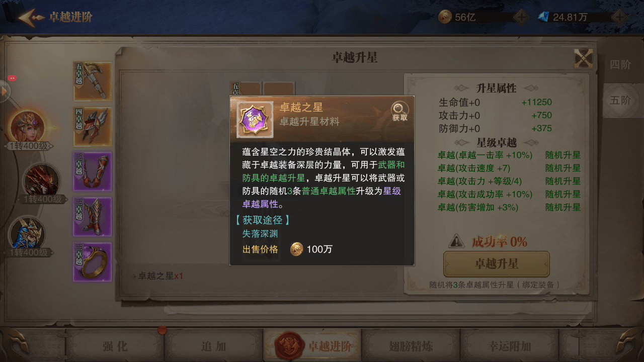Switch to the 五阶 side tab
Image resolution: width=644 pixels, height=362 pixels.
(620, 100)
